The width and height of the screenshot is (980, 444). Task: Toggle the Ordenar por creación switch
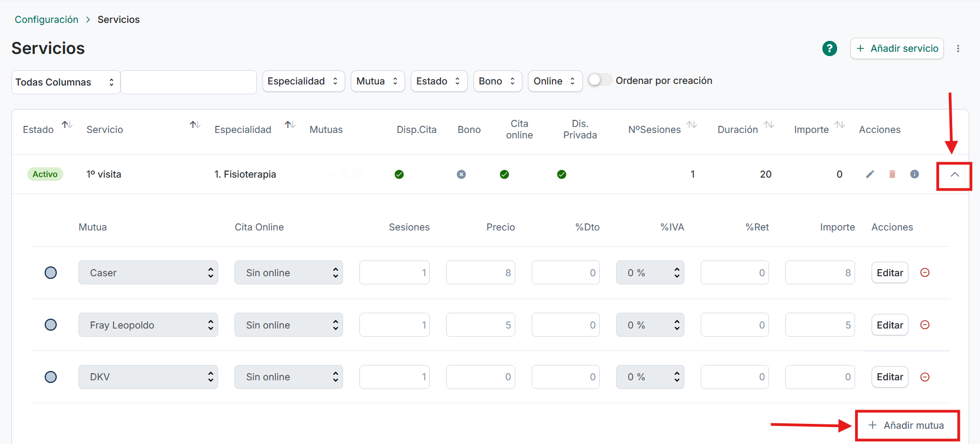coord(600,80)
